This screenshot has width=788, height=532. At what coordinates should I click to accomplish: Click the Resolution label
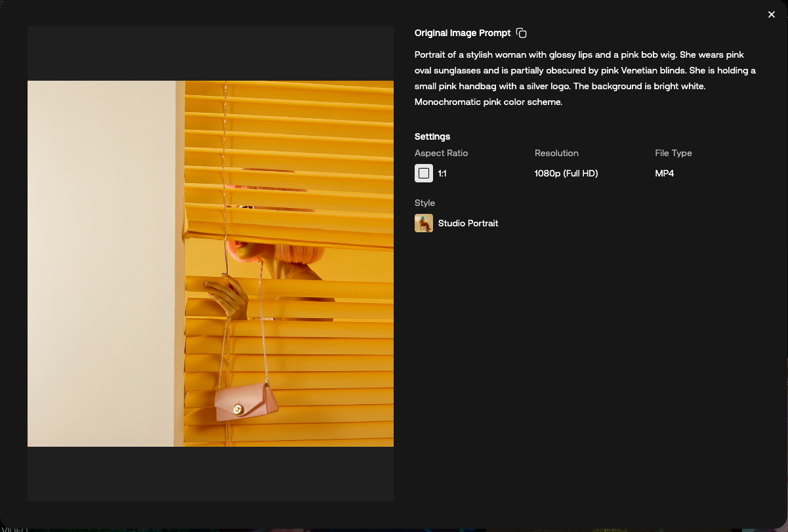click(x=556, y=153)
